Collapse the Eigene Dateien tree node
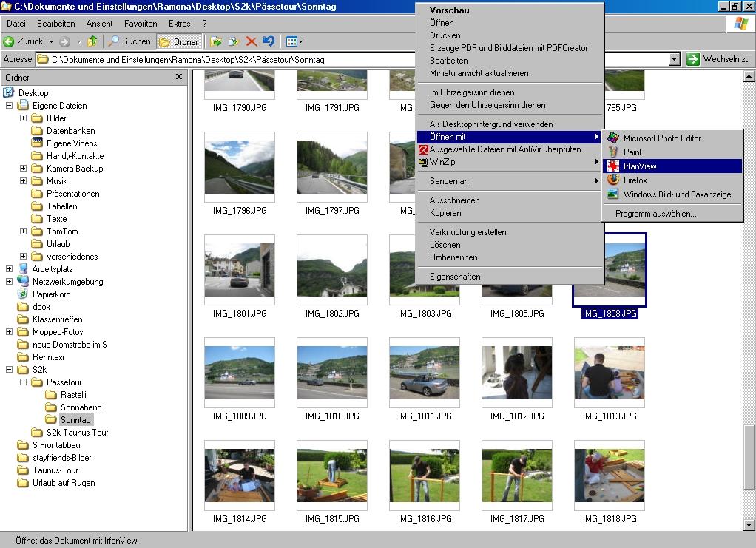This screenshot has width=756, height=548. [x=9, y=106]
